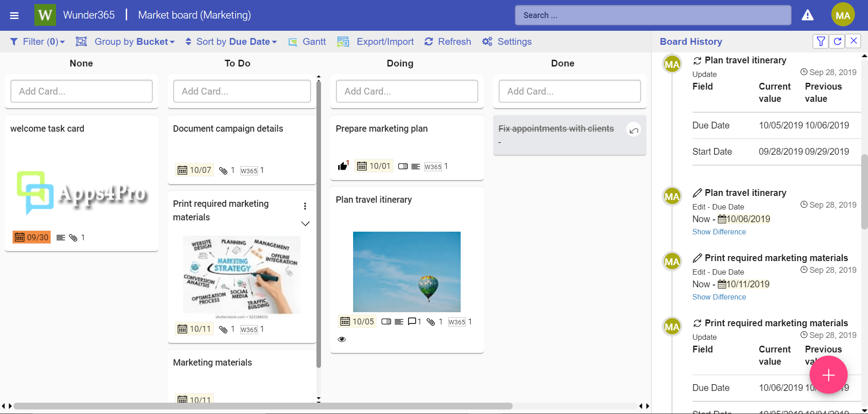Open the Group by Bucket dropdown
The width and height of the screenshot is (868, 414).
[x=126, y=42]
